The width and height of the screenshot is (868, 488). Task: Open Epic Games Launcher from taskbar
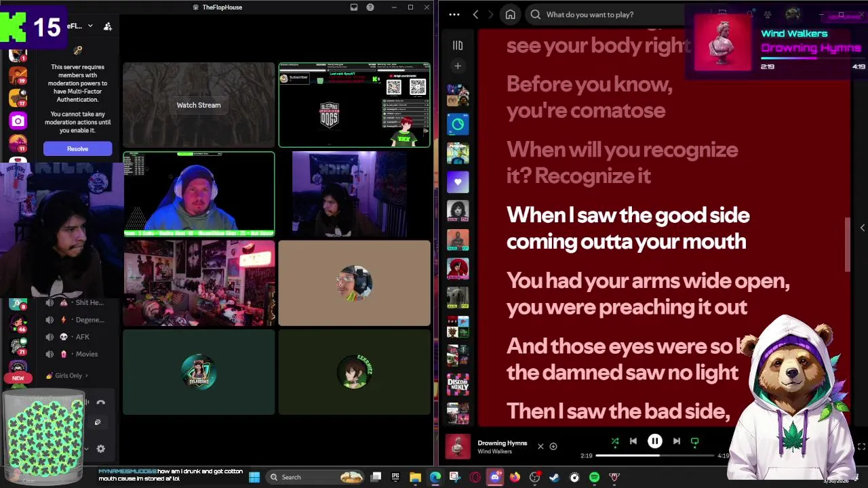pyautogui.click(x=395, y=477)
